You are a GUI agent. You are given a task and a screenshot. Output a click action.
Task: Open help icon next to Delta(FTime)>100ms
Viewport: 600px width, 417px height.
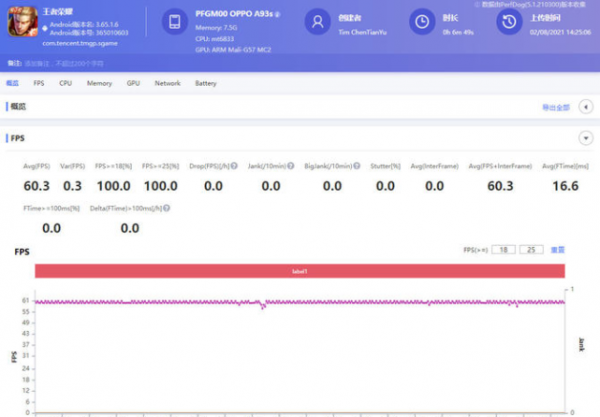pos(166,208)
